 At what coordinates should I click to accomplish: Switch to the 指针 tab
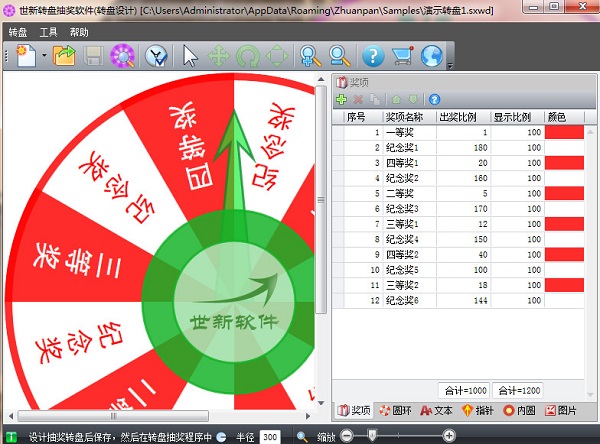point(478,411)
